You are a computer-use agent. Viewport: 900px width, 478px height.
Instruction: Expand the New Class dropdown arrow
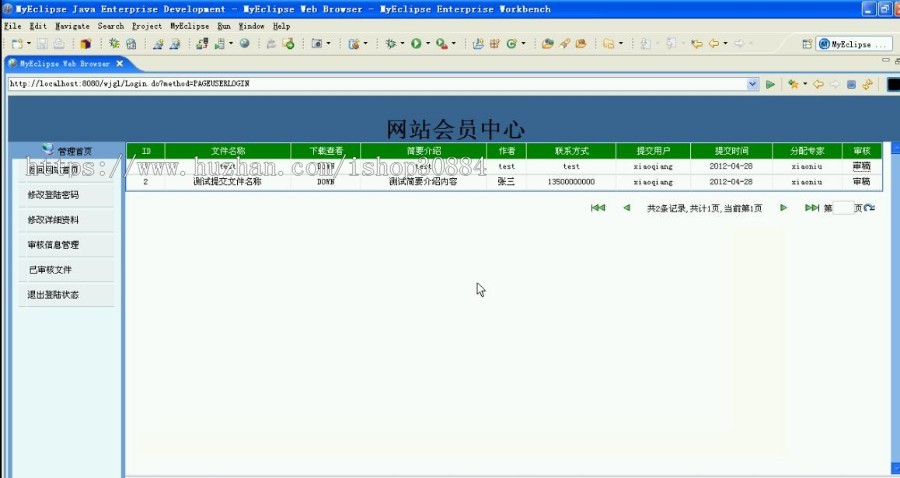[x=523, y=44]
